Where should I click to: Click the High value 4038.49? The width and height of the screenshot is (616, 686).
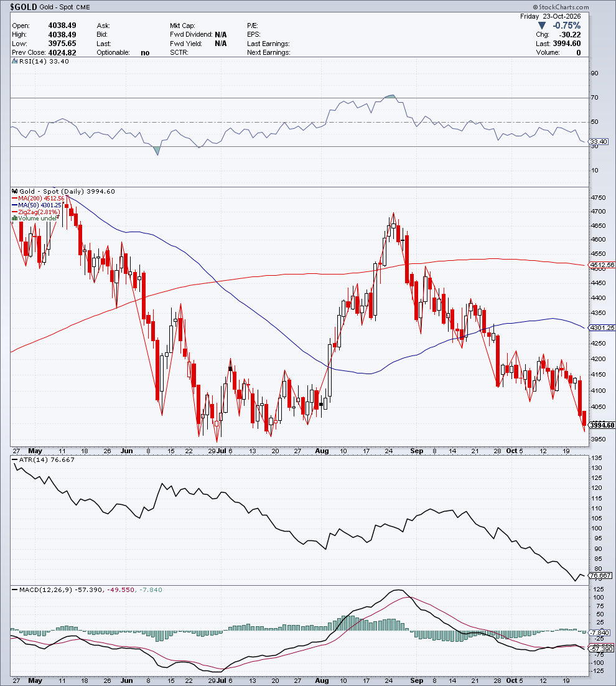coord(62,35)
